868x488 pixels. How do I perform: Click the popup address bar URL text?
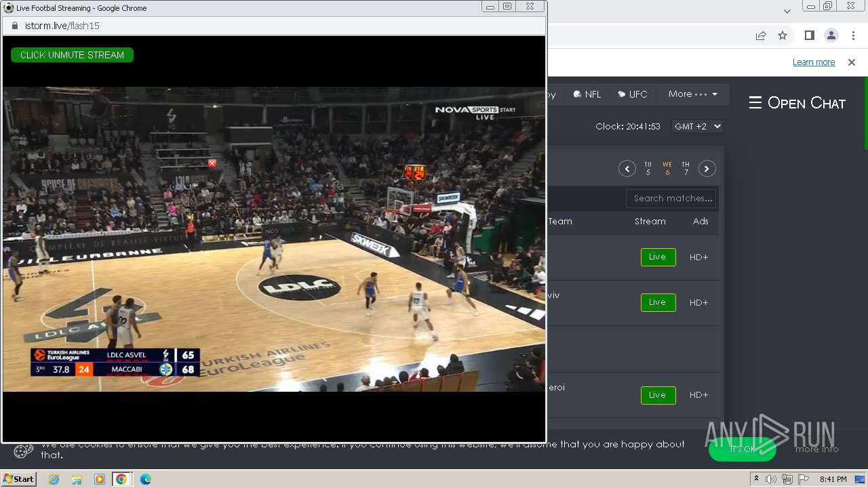click(62, 26)
